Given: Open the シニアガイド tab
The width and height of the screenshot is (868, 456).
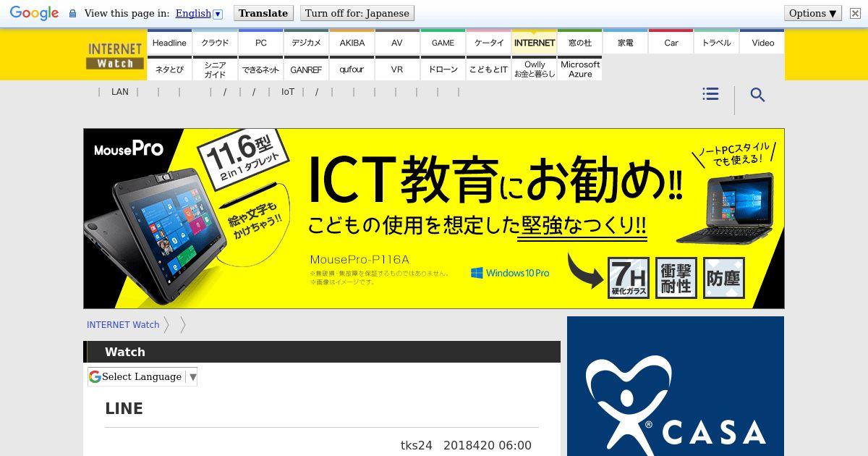Looking at the screenshot, I should click(215, 69).
